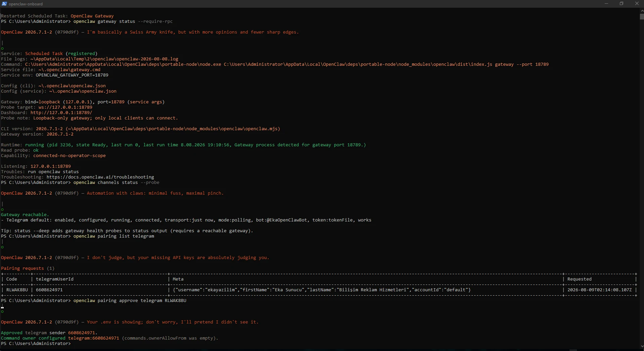
Task: Click the command 'openclaw pairing list telegram'
Action: (x=114, y=236)
